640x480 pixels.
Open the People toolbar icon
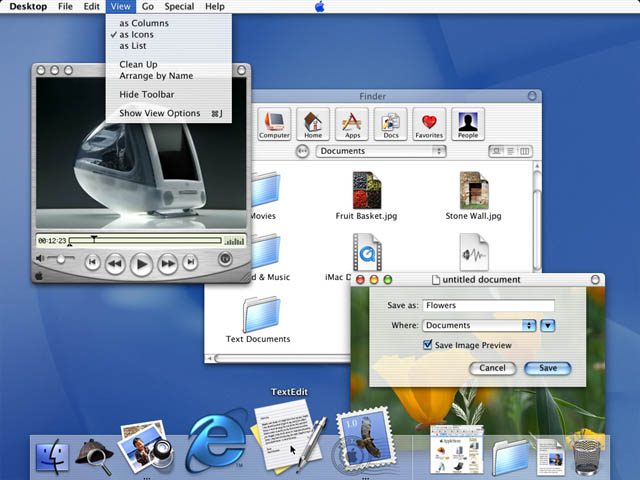tap(468, 123)
